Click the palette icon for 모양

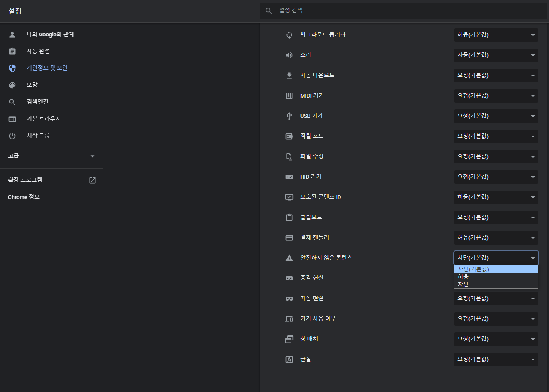tap(12, 85)
